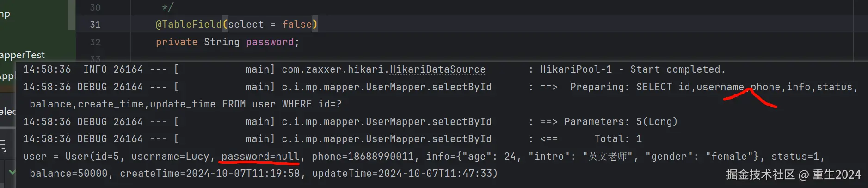Select the MapperTest item in project tree
This screenshot has height=188, width=868.
coord(23,55)
